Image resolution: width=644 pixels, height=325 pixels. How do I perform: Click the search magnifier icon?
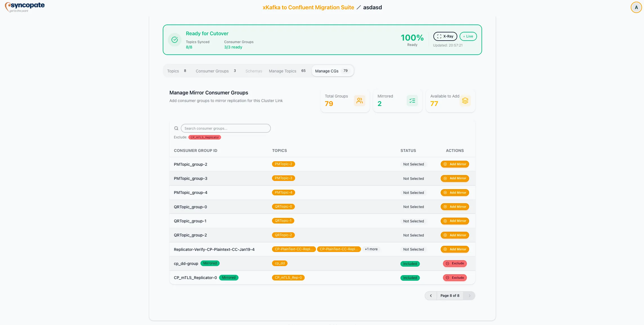(x=176, y=128)
